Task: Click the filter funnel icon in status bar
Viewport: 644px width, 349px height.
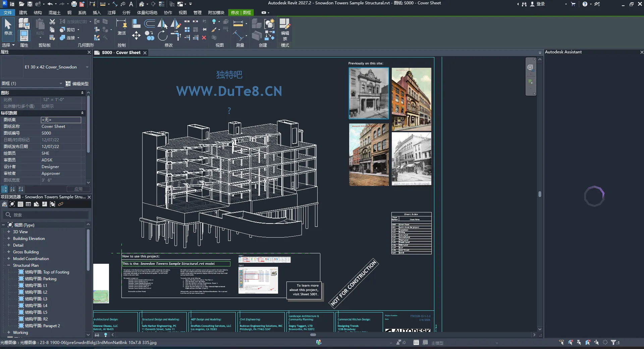Action: click(x=613, y=342)
